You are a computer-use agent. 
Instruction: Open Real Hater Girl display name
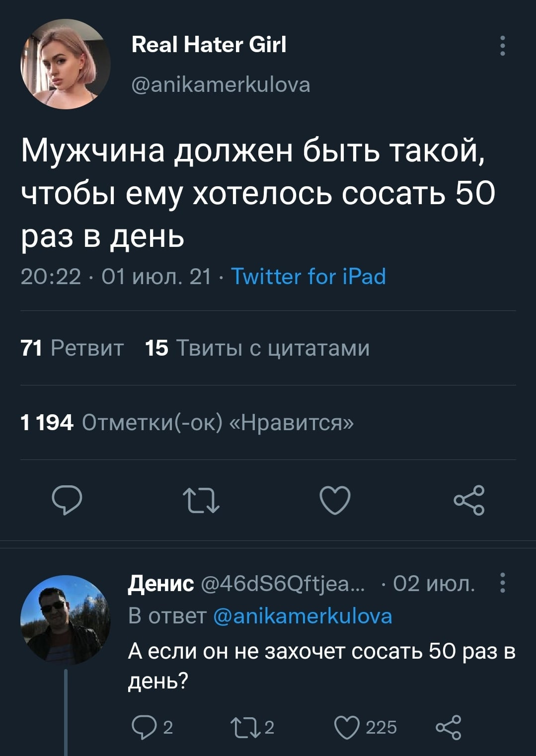tap(209, 45)
